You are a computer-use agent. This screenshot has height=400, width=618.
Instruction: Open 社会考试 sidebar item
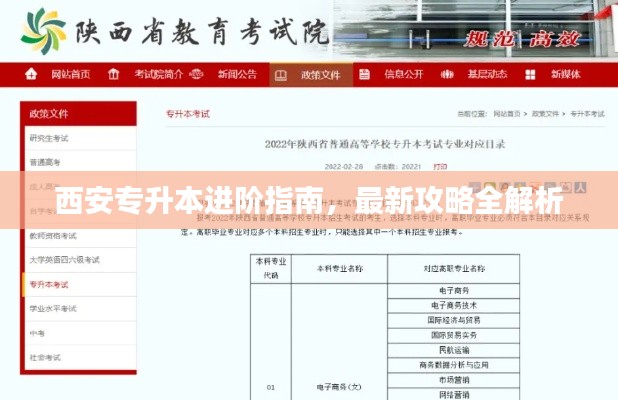coord(46,357)
